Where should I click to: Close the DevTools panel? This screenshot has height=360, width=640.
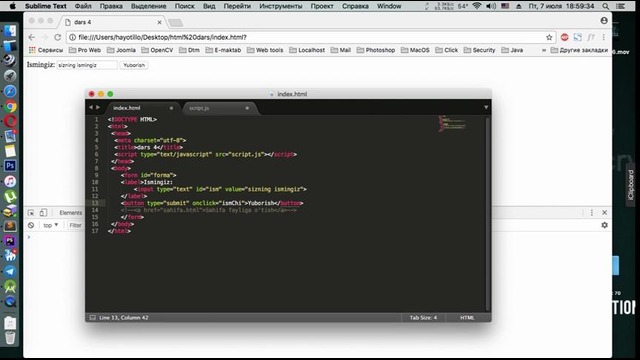tap(604, 213)
